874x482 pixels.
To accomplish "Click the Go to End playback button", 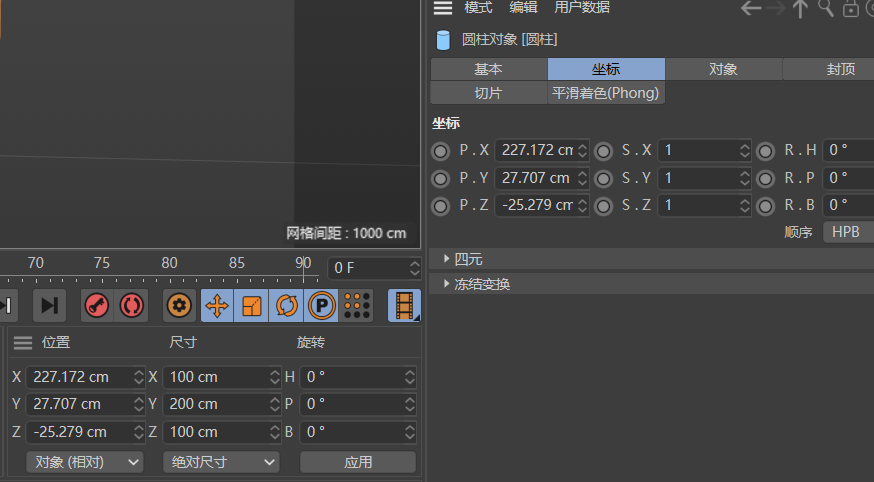I will point(49,305).
